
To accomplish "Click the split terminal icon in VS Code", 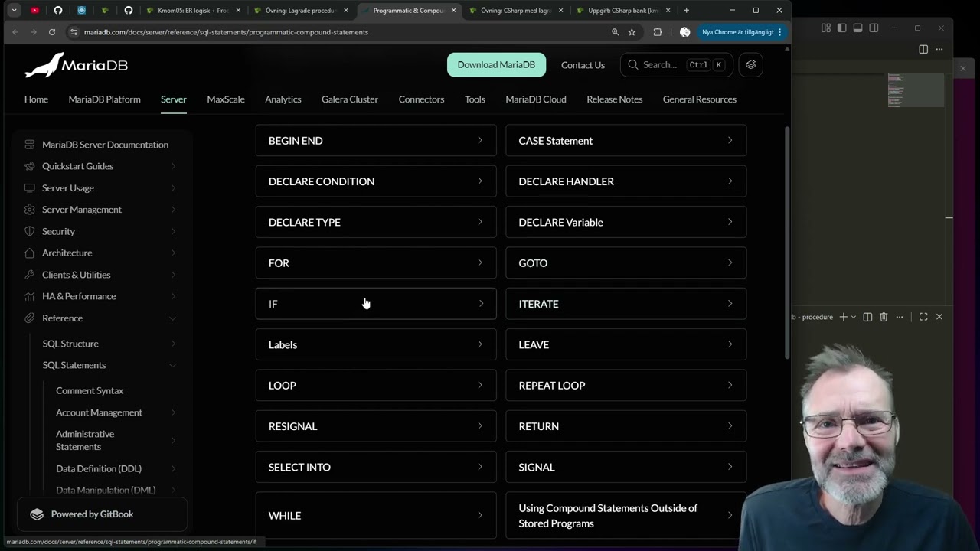I will pos(867,317).
